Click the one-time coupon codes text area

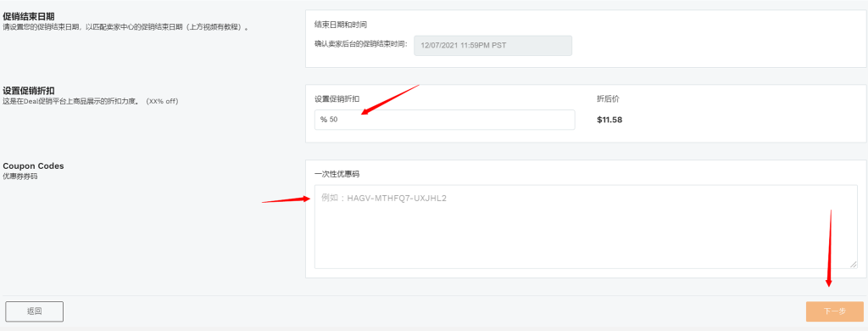pos(586,227)
